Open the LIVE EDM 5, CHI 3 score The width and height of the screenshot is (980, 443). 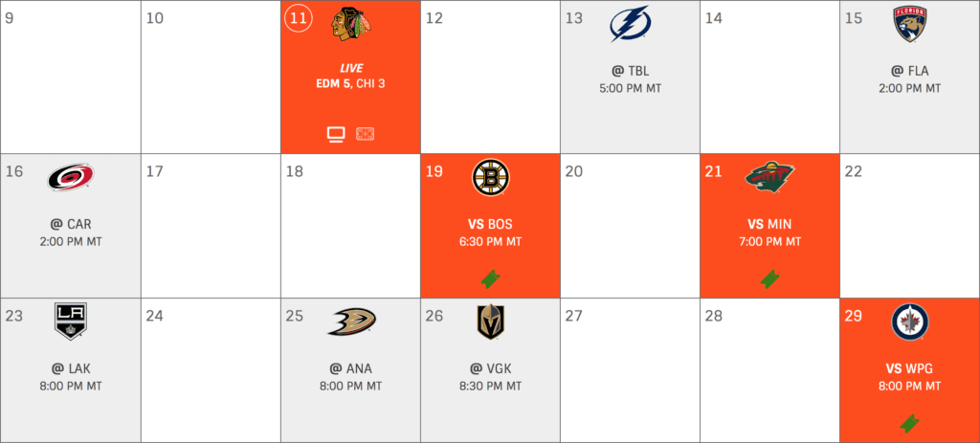pos(350,77)
